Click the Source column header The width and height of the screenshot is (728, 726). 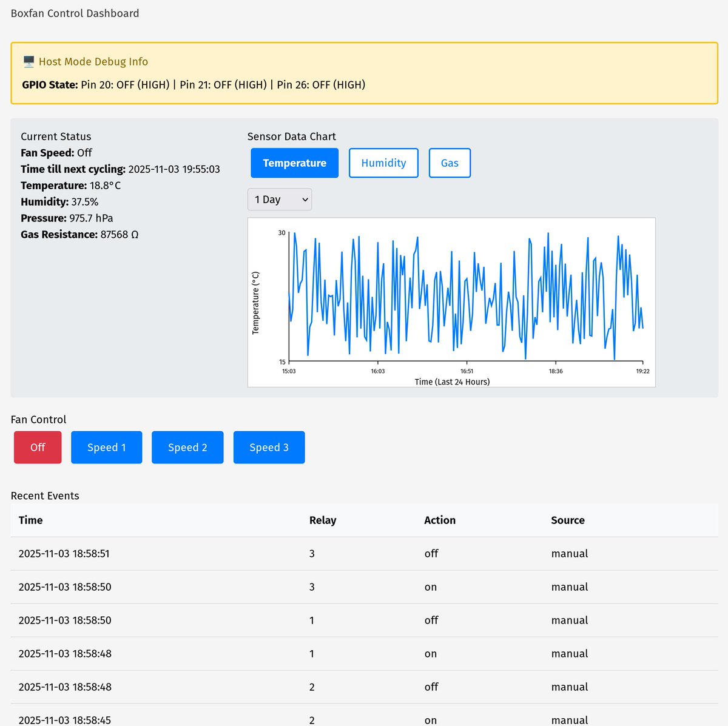tap(568, 520)
